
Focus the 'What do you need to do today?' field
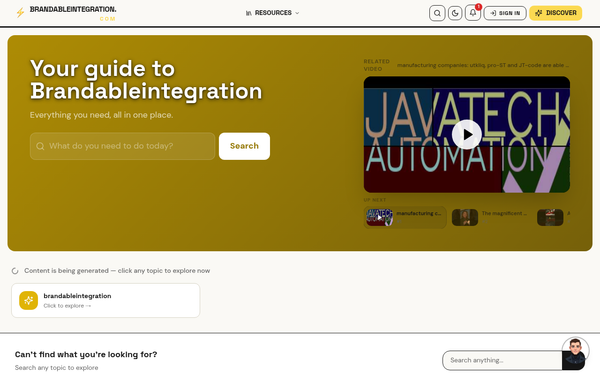[122, 146]
